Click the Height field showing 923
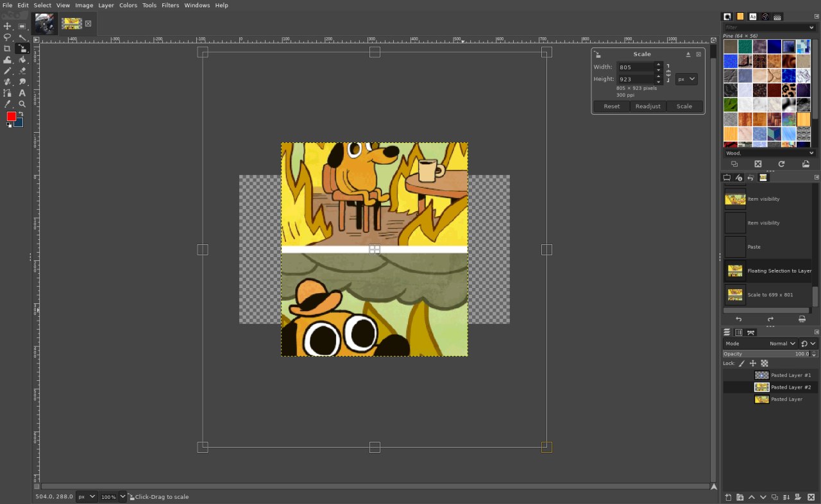Image resolution: width=821 pixels, height=504 pixels. tap(635, 79)
